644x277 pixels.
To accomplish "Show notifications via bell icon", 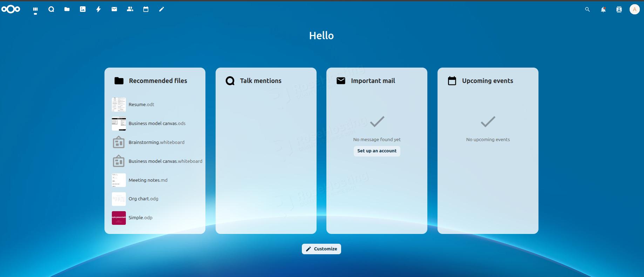I will (x=603, y=9).
